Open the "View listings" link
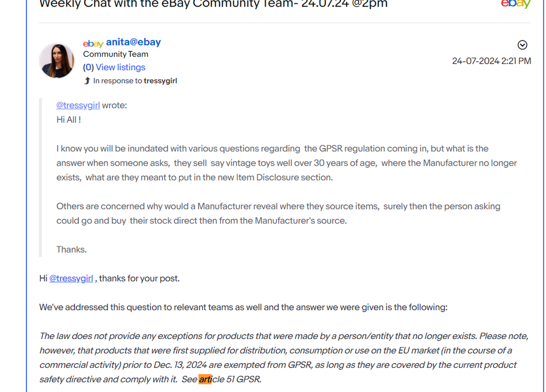The image size is (546, 392). [120, 67]
